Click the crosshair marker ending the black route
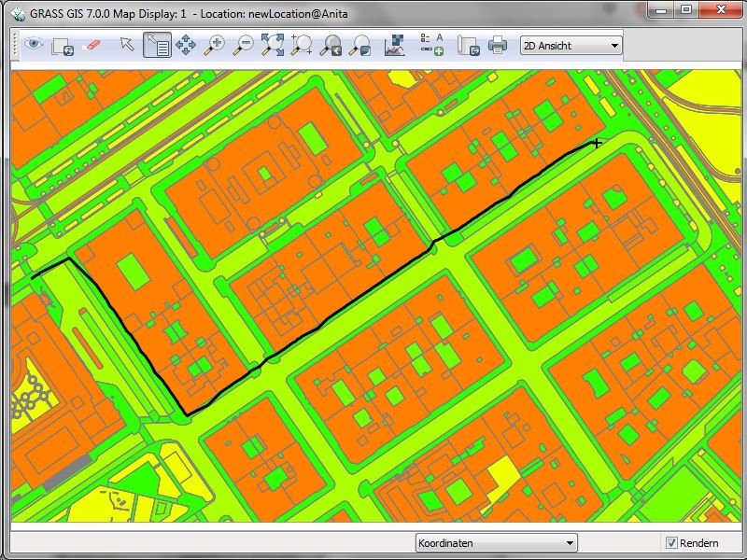This screenshot has height=560, width=747. pos(596,143)
